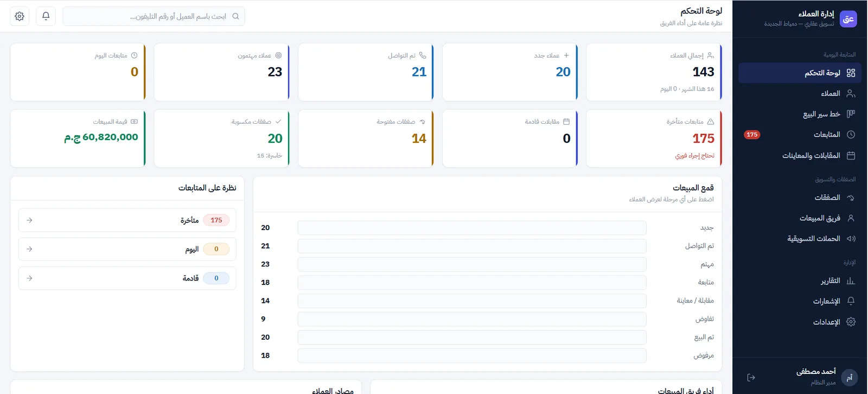
Task: Click the العملاء people icon in sidebar
Action: pos(851,93)
